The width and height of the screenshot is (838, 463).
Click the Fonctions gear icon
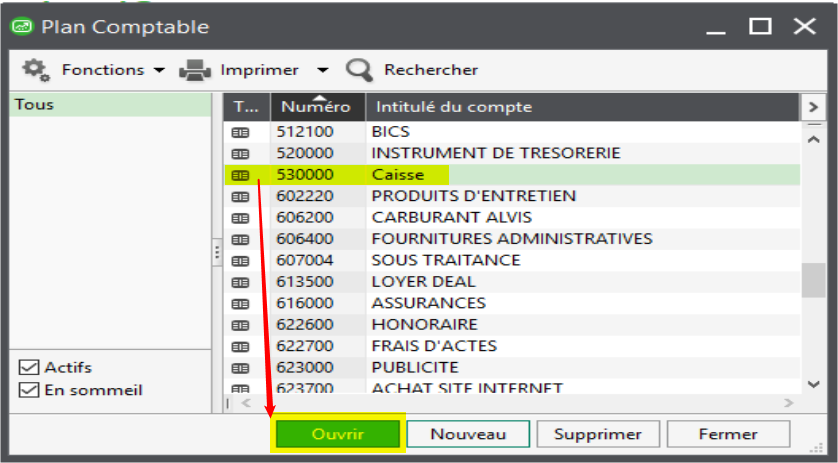36,69
